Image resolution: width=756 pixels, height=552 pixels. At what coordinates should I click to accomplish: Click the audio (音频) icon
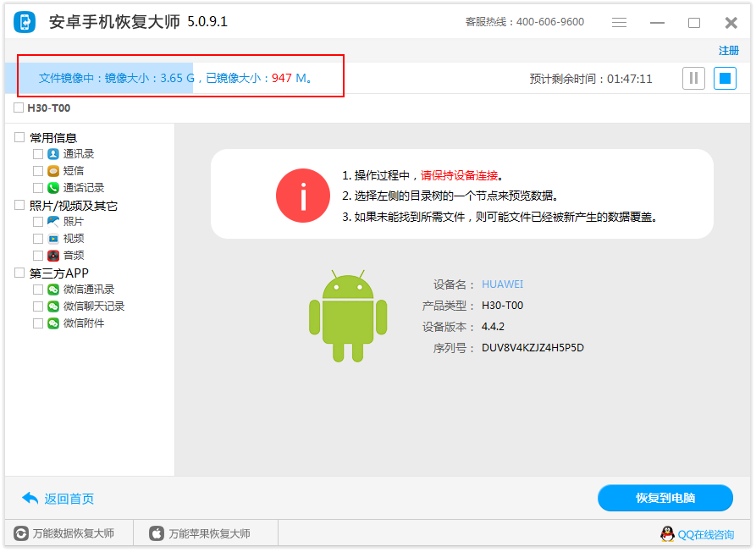[x=53, y=255]
